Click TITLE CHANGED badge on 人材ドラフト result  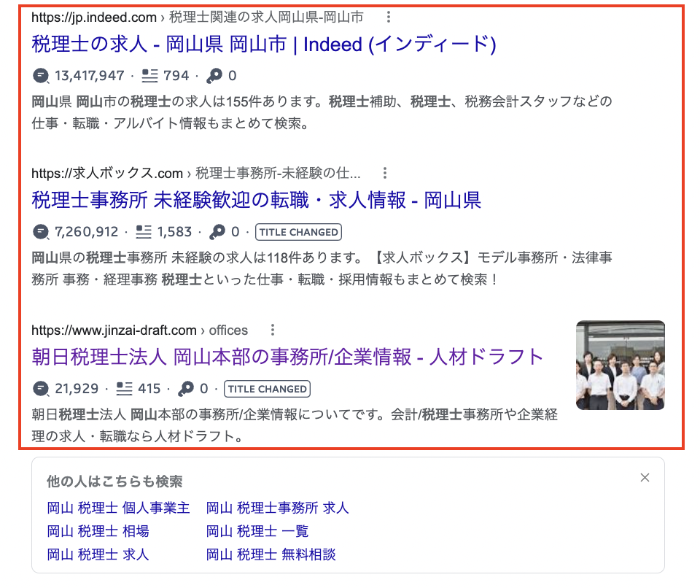[267, 389]
